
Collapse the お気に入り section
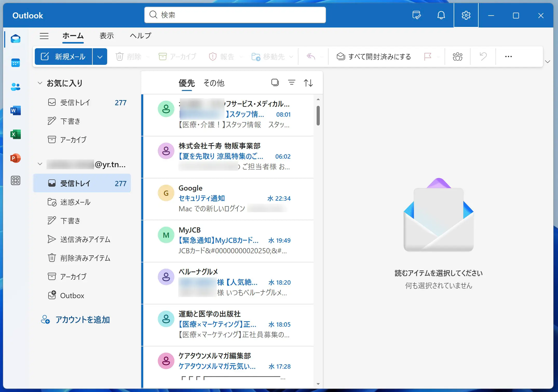[40, 83]
